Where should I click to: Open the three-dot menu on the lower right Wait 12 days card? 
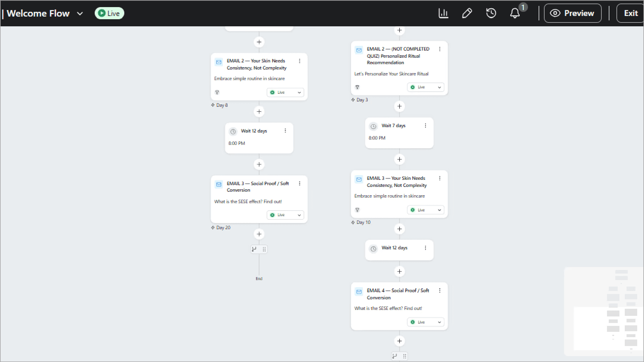[x=426, y=248]
